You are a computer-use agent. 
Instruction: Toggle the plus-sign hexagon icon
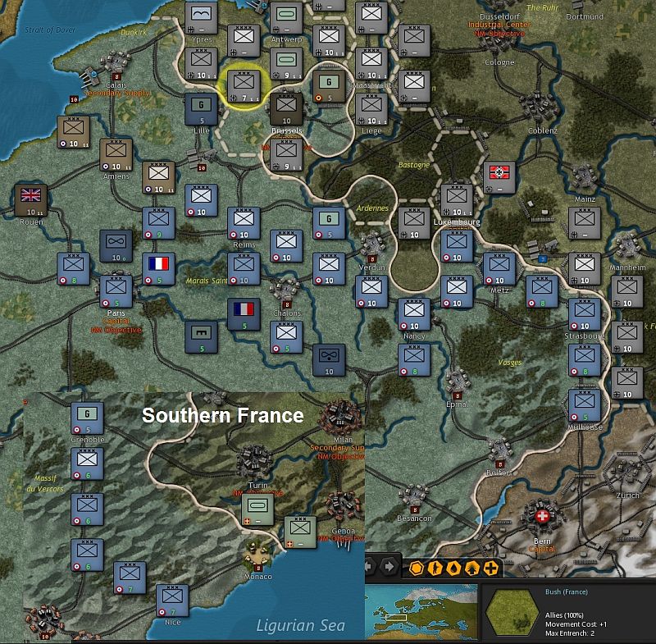point(491,568)
